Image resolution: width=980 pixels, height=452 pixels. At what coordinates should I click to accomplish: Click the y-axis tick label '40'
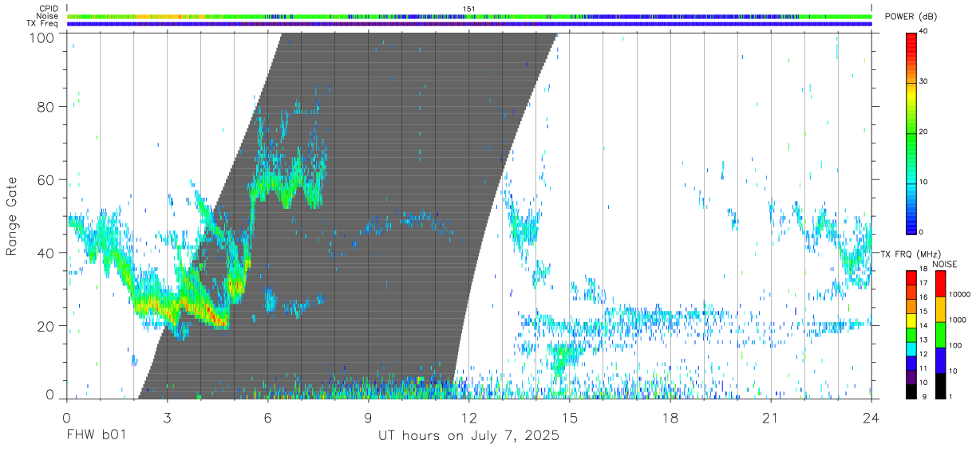click(x=46, y=253)
